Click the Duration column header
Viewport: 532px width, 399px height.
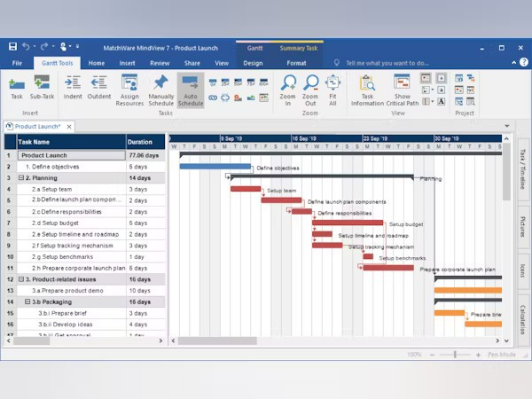click(145, 142)
